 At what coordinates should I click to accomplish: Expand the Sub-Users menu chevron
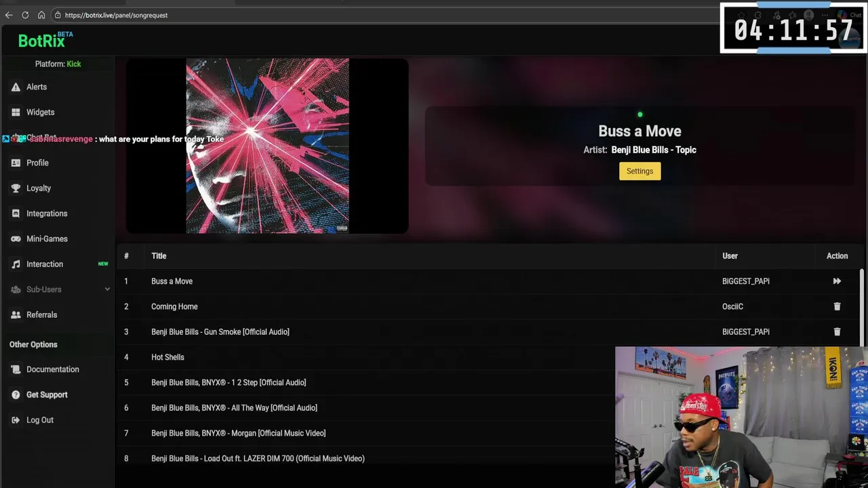[x=107, y=289]
